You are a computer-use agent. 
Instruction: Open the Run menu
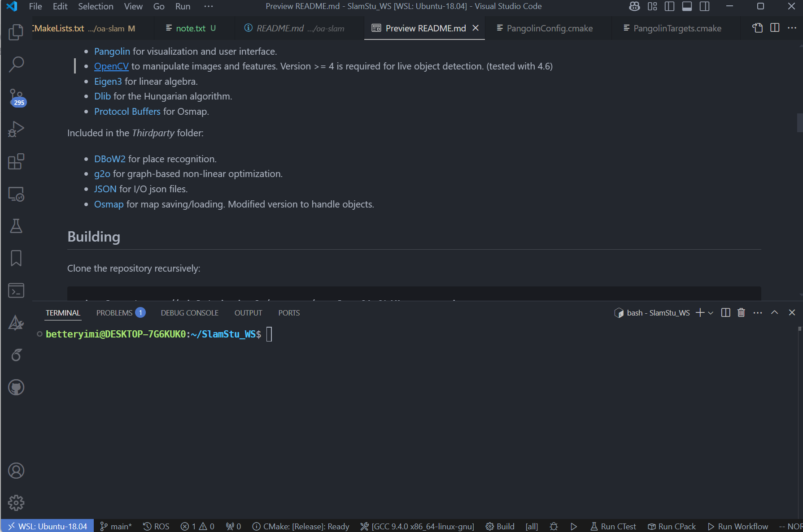pyautogui.click(x=183, y=6)
